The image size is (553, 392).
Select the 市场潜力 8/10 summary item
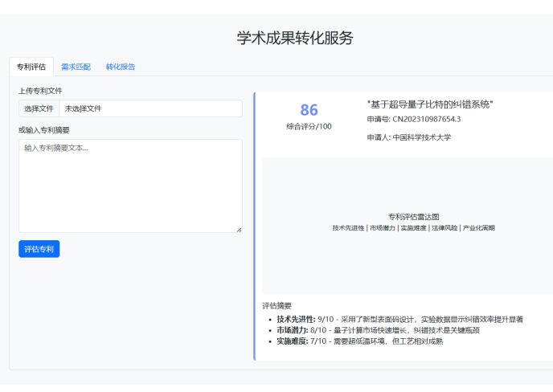pyautogui.click(x=378, y=330)
